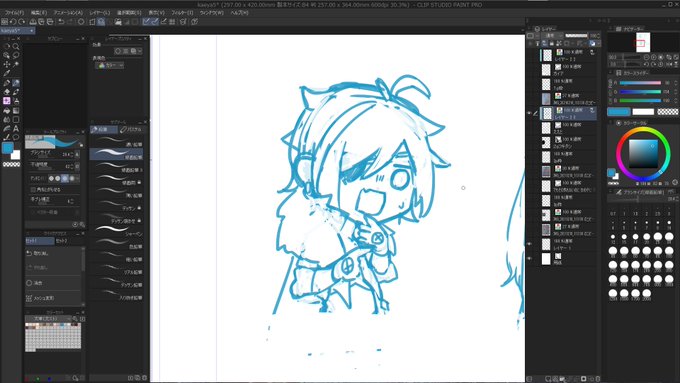This screenshot has height=383, width=680.
Task: Open the レイヤー(L) menu
Action: pos(100,13)
